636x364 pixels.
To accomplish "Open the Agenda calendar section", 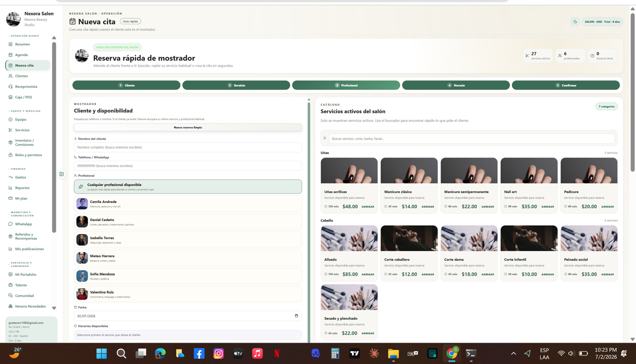I will point(28,54).
